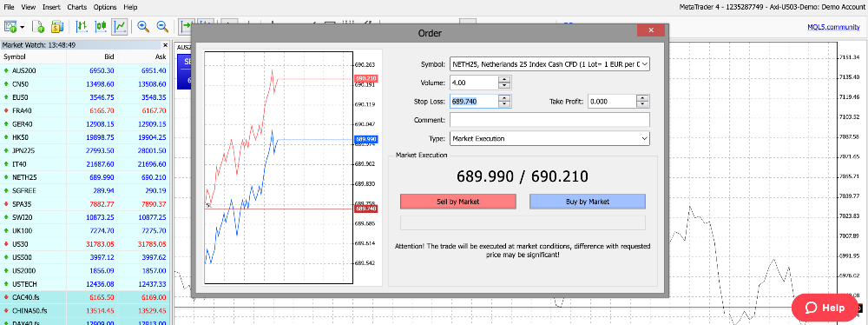Screen dimensions: 868x325
Task: Switch to bar chart view icon
Action: [82, 26]
